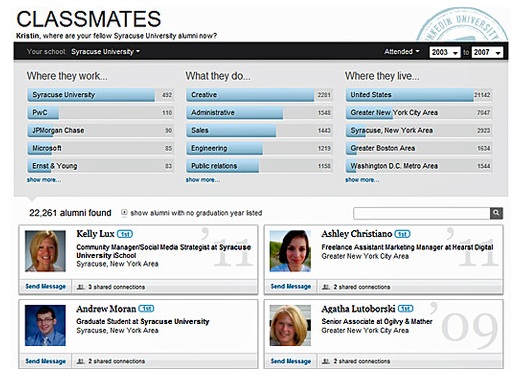
Task: Expand show more under What they do
Action: click(203, 180)
